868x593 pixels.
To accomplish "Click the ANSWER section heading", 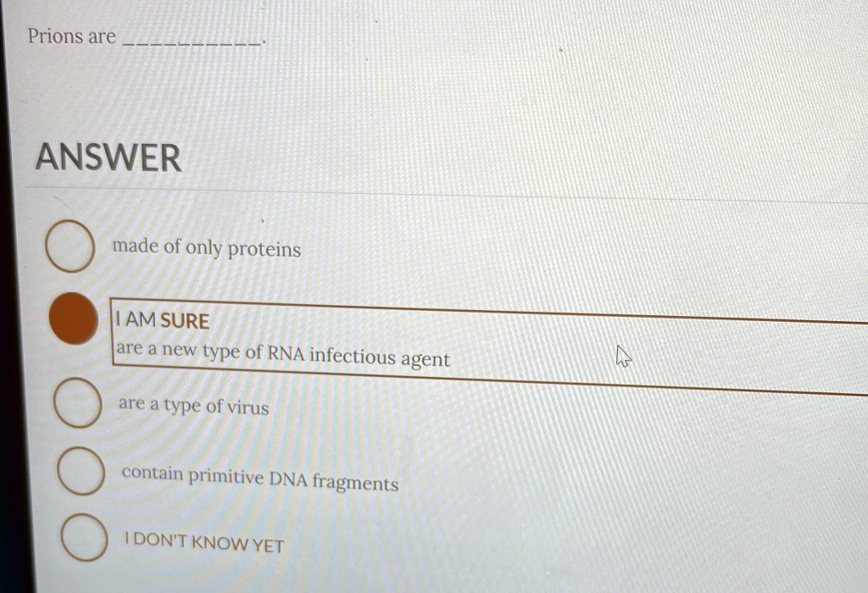I will click(x=108, y=158).
